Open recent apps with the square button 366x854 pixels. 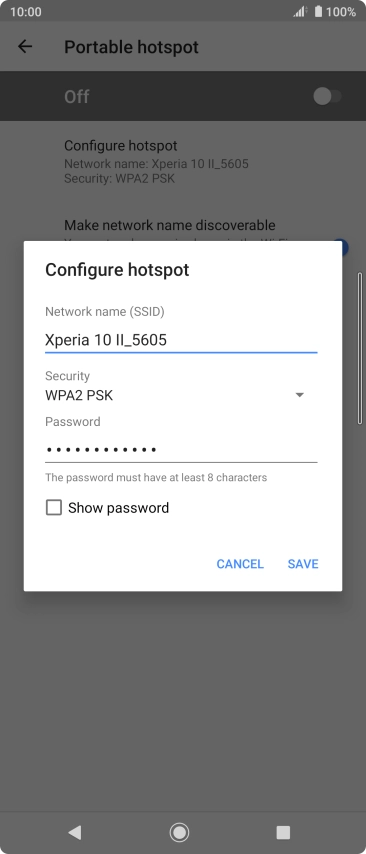(283, 832)
